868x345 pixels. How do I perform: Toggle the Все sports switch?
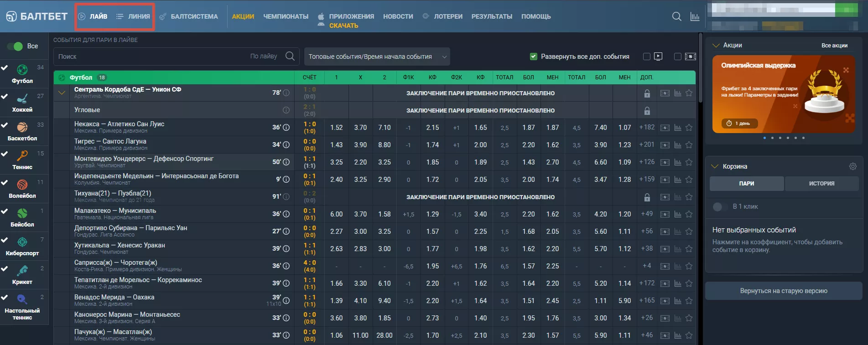[15, 46]
